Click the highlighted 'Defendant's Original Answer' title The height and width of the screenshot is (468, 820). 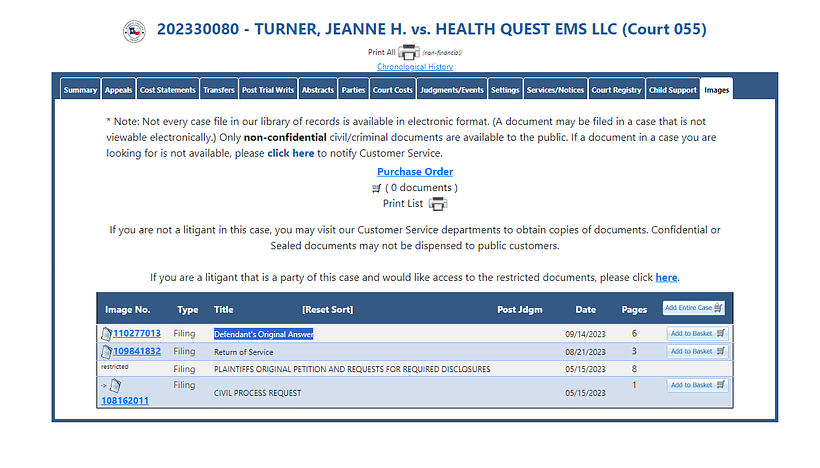[x=264, y=334]
